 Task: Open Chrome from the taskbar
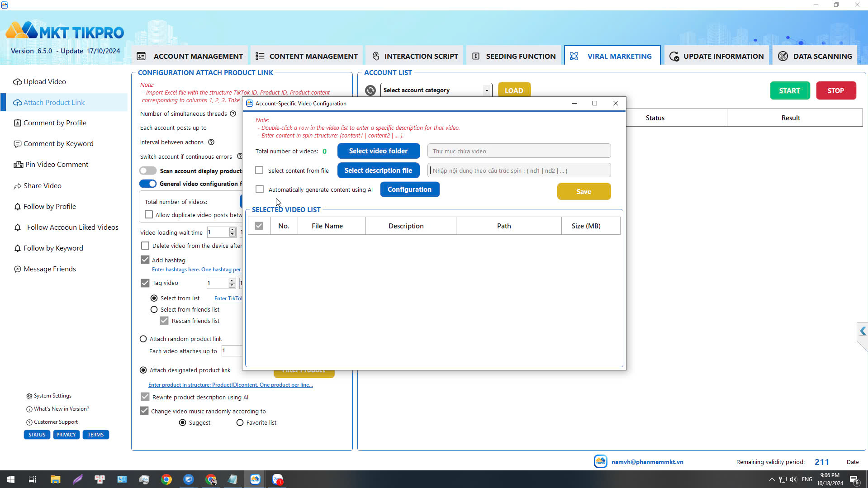coord(166,479)
